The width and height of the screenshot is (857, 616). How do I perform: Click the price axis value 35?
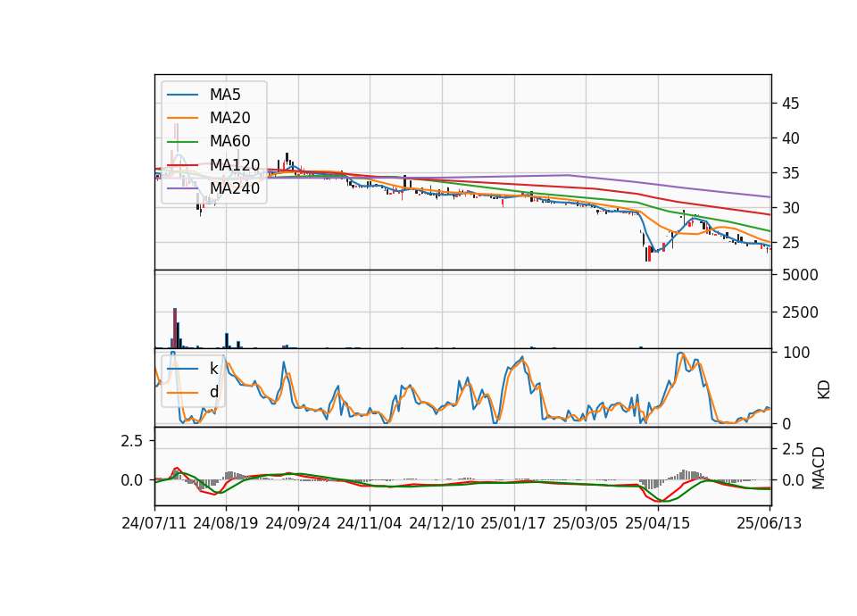point(790,173)
